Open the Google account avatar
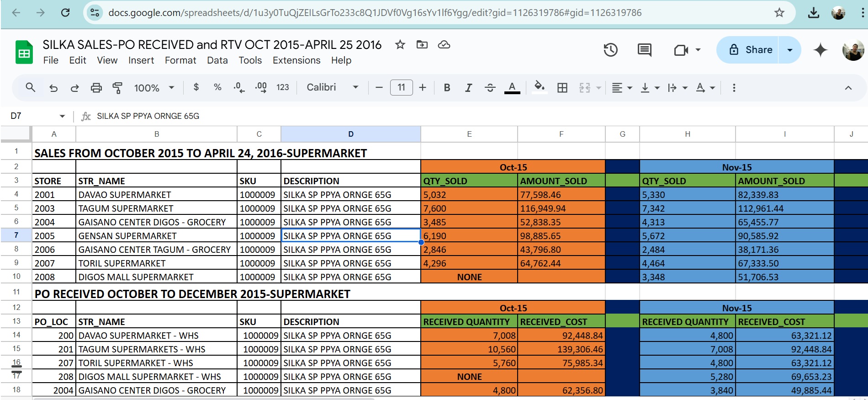 853,50
